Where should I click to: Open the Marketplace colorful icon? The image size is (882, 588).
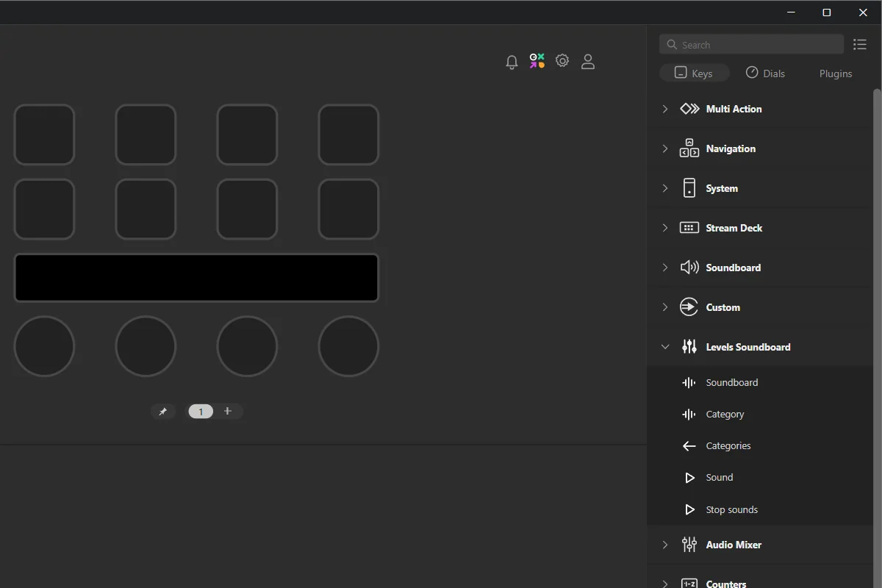(537, 61)
